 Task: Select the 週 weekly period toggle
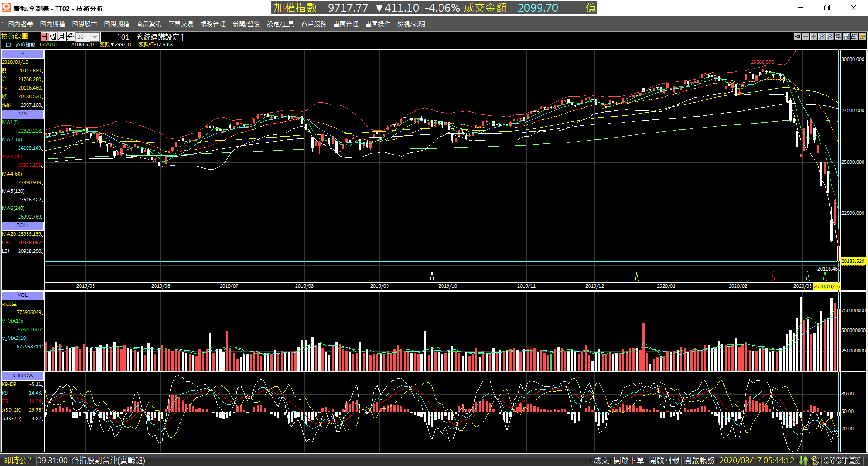[53, 37]
